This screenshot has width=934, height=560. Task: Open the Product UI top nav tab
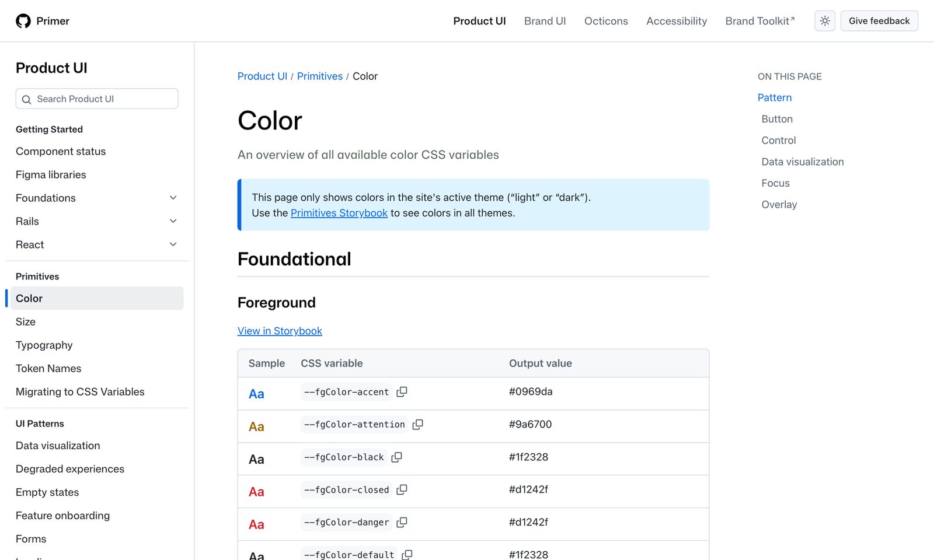tap(479, 21)
